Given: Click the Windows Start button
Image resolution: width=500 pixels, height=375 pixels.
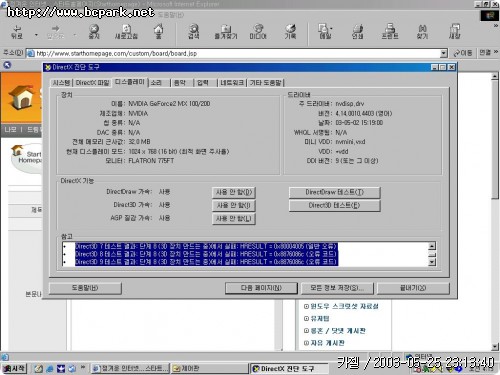Looking at the screenshot, I should [x=14, y=368].
